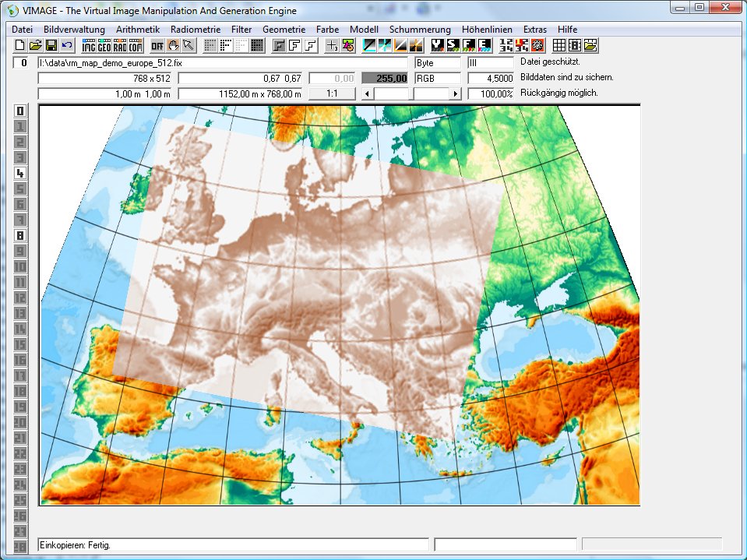The image size is (747, 560).
Task: Open the GEO toolbar icon
Action: click(104, 45)
